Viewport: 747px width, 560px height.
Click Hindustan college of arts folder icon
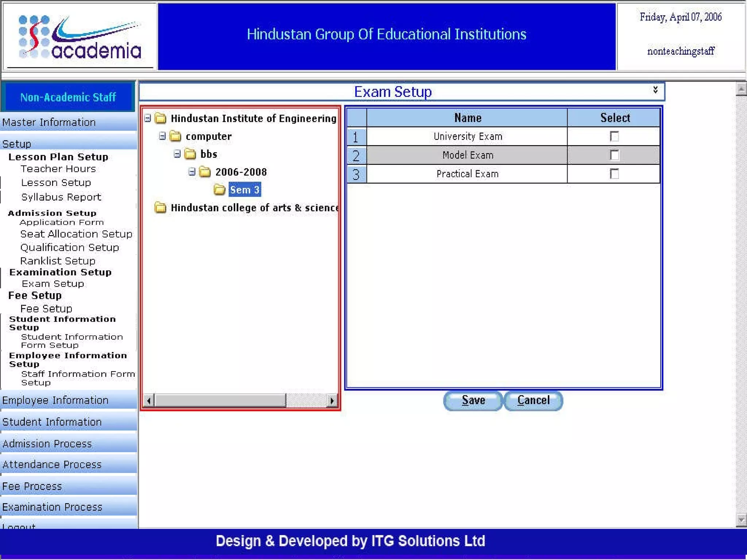(x=160, y=207)
